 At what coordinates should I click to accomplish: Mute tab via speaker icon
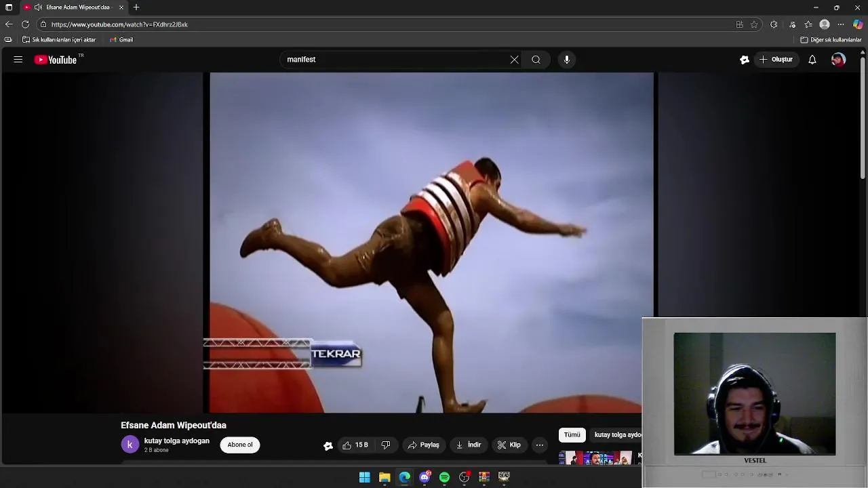click(x=38, y=7)
